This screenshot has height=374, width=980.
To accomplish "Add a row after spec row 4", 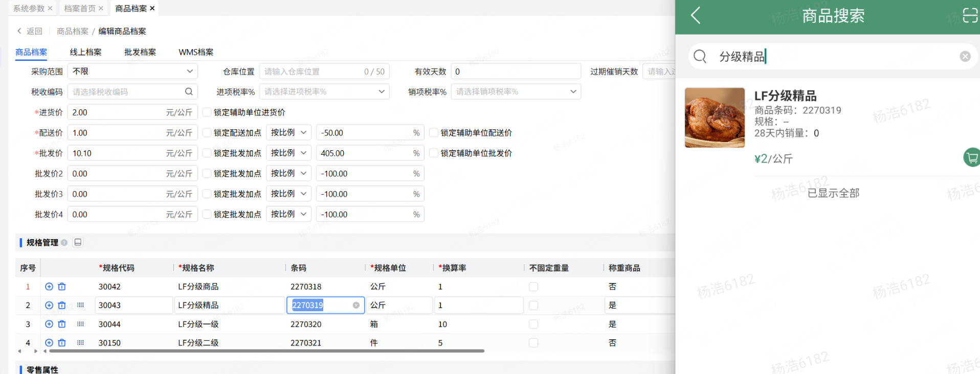I will tap(49, 343).
